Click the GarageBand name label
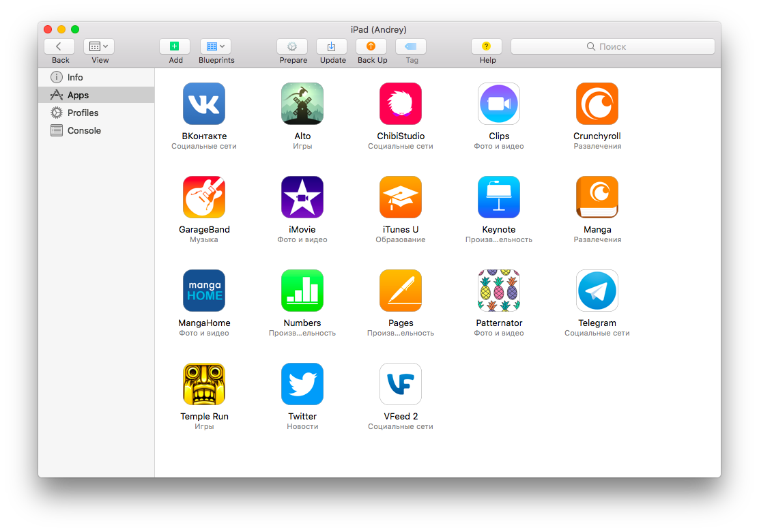The image size is (759, 532). point(204,229)
